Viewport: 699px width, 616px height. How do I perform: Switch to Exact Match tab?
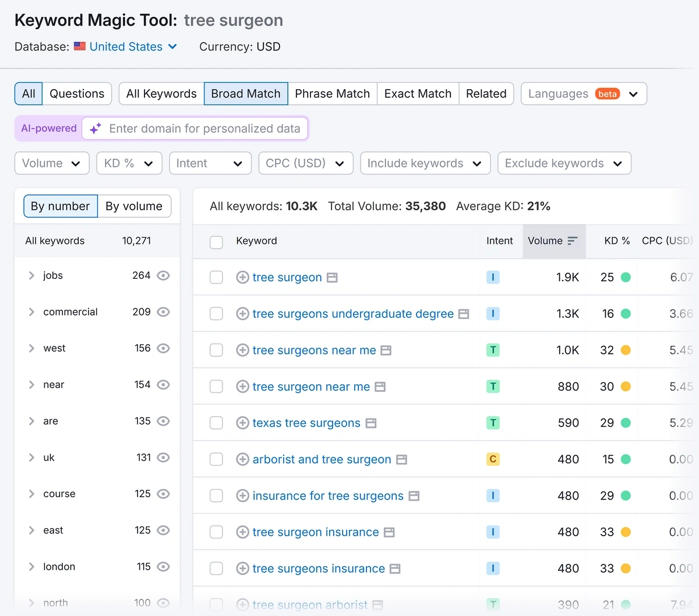point(418,94)
